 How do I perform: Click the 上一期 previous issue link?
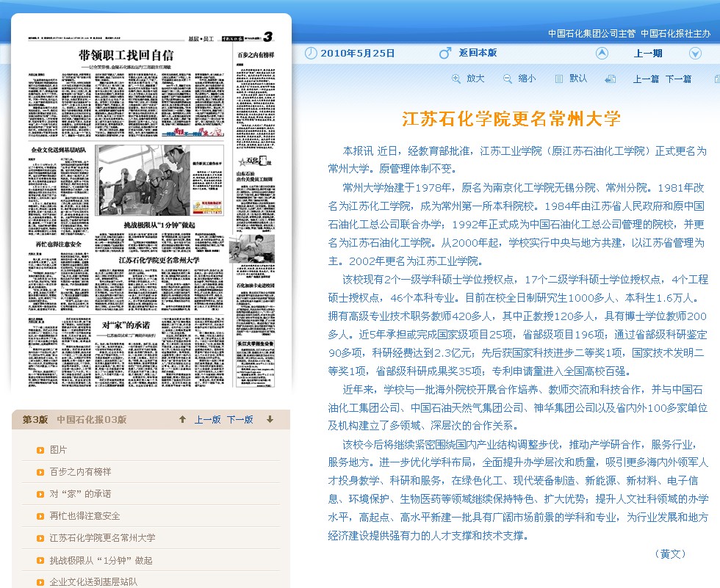point(648,54)
